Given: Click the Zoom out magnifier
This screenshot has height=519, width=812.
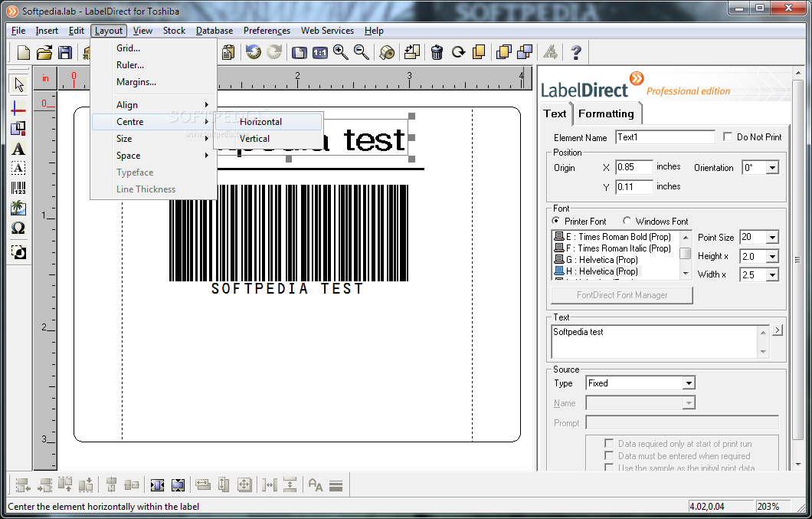Looking at the screenshot, I should click(x=362, y=52).
